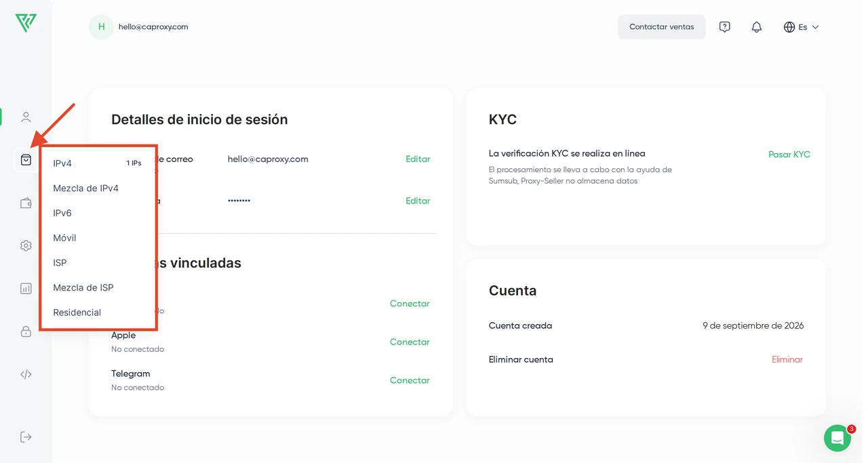This screenshot has height=463, width=868.
Task: Click the account creation date text
Action: click(753, 326)
